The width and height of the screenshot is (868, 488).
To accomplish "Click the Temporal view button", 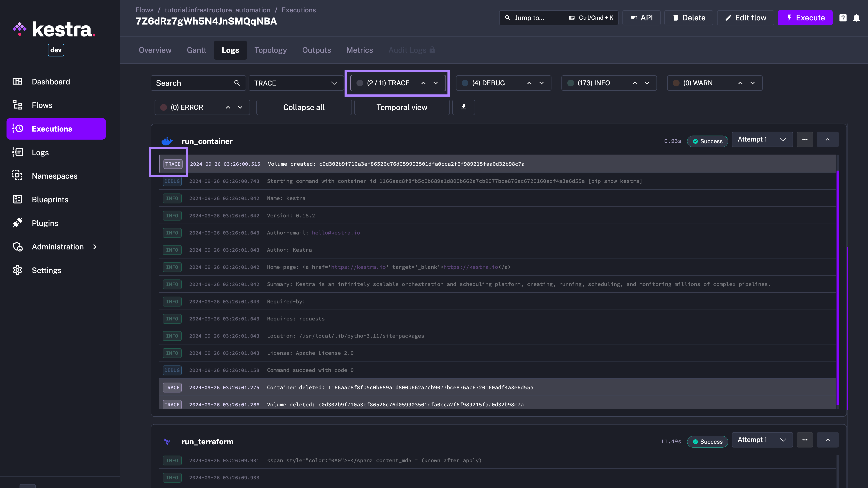I will tap(402, 107).
